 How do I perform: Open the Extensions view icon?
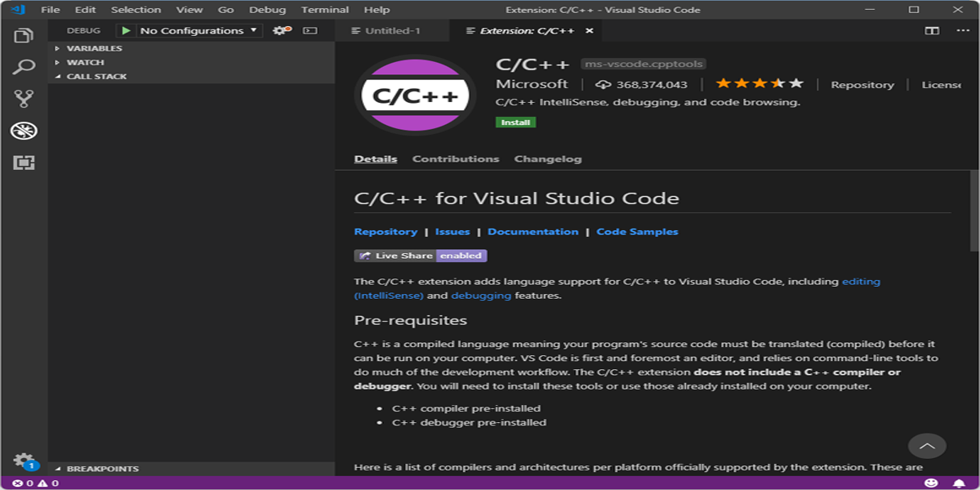pos(24,163)
